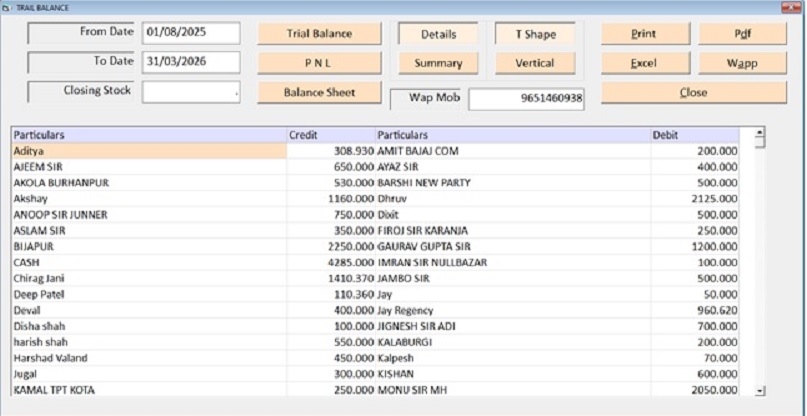The height and width of the screenshot is (416, 807).
Task: Select the Deep Patel row
Action: tap(149, 294)
